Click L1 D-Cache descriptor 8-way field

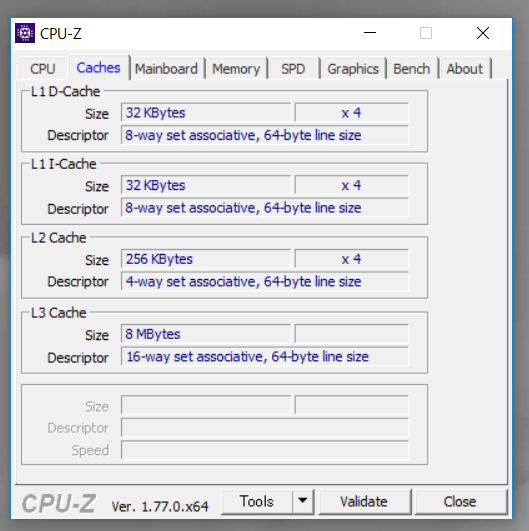[265, 135]
